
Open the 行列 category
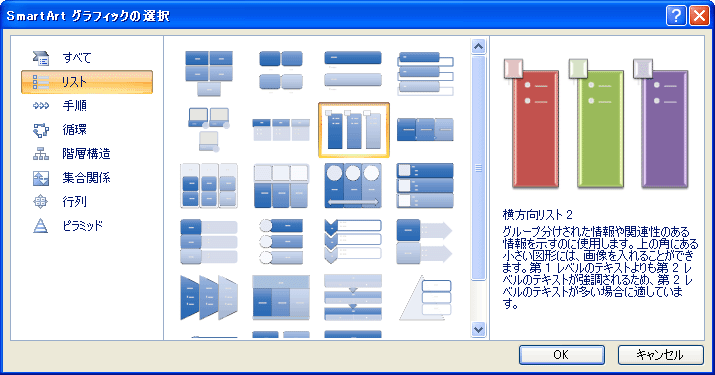pos(87,202)
